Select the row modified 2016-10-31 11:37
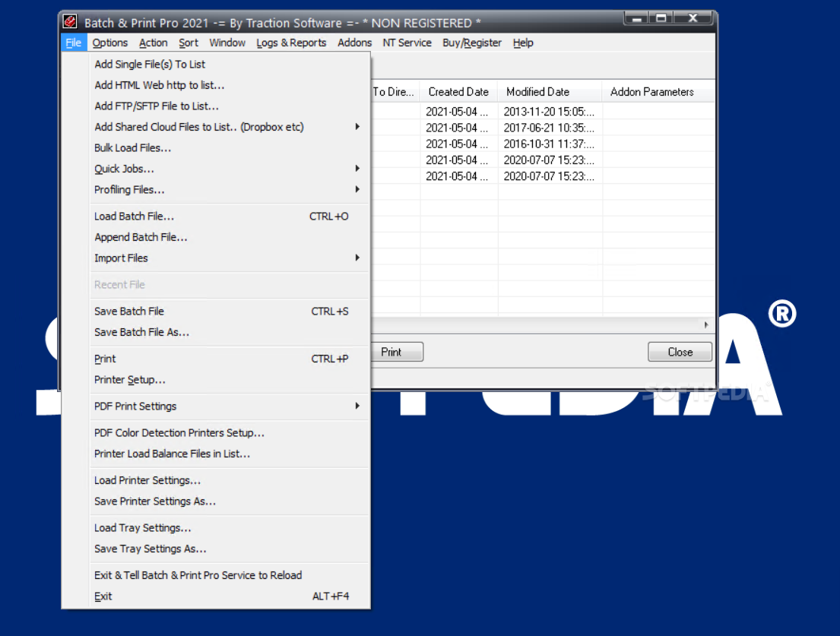This screenshot has height=636, width=840. point(543,144)
